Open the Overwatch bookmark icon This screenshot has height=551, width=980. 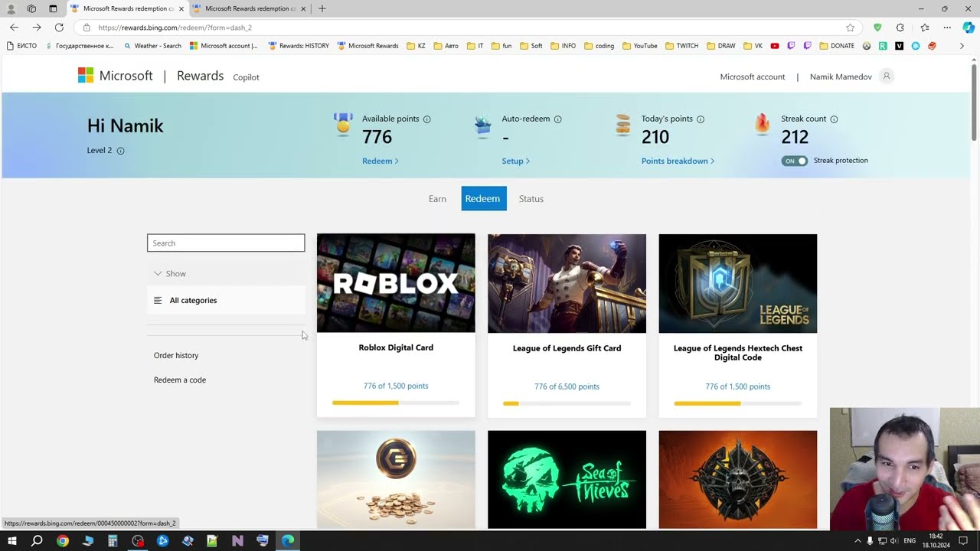point(867,46)
